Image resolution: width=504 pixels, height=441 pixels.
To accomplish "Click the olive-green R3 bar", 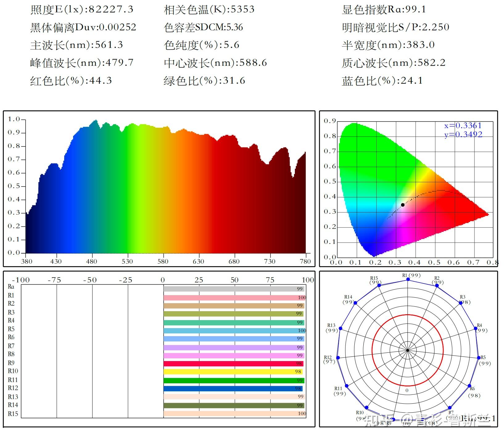I will (233, 314).
